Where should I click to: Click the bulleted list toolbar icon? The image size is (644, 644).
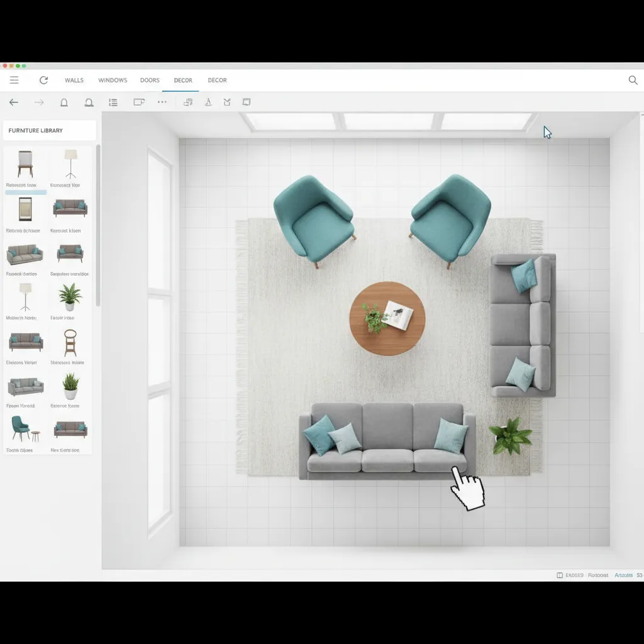pyautogui.click(x=113, y=103)
